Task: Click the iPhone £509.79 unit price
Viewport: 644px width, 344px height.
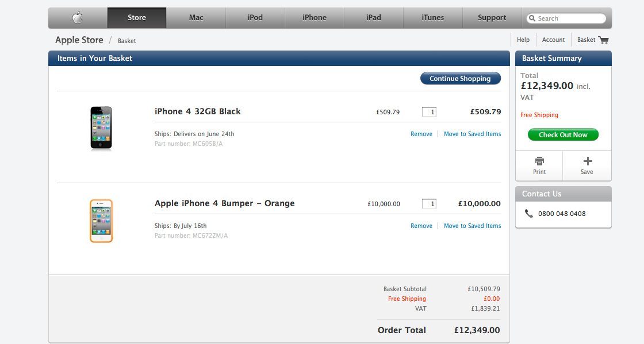Action: [388, 112]
